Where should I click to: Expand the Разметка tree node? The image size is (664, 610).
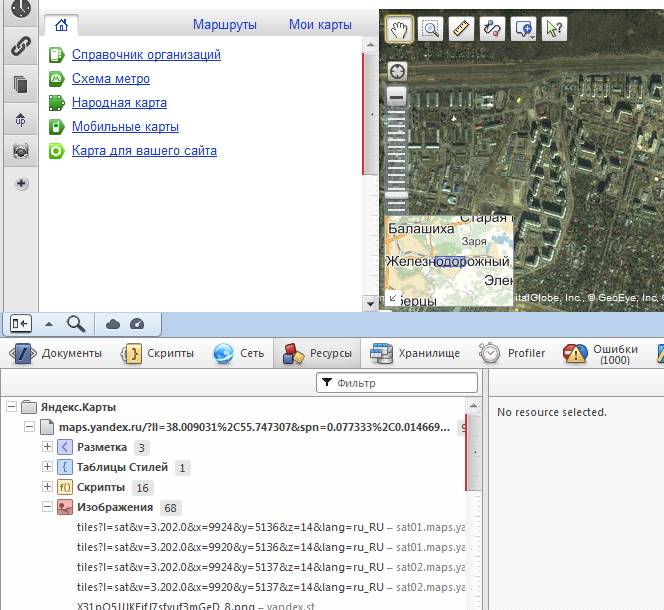point(47,447)
